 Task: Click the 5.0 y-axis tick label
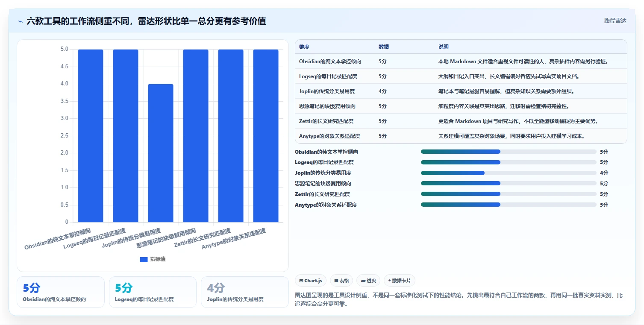click(64, 50)
